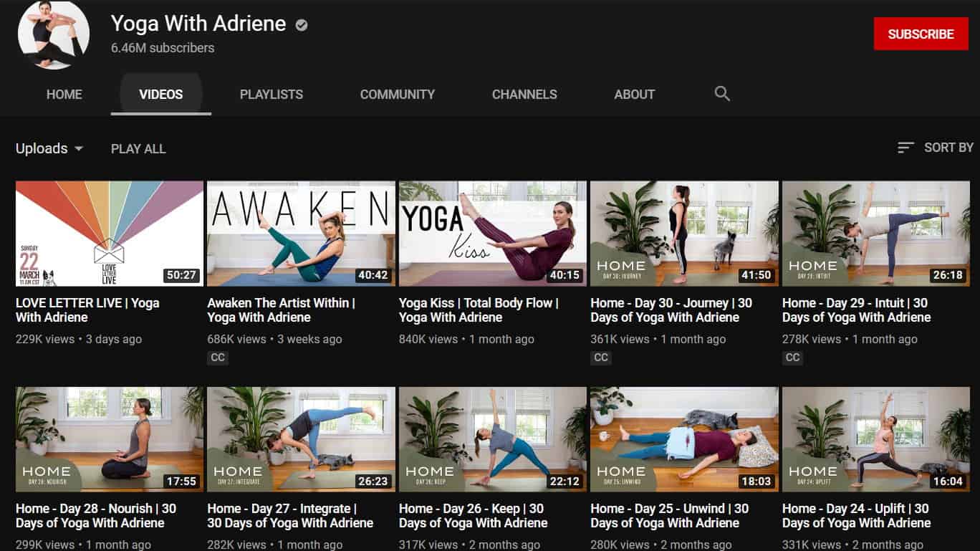Click the CC badge under Awaken The Artist Within
The height and width of the screenshot is (551, 980).
(x=218, y=358)
